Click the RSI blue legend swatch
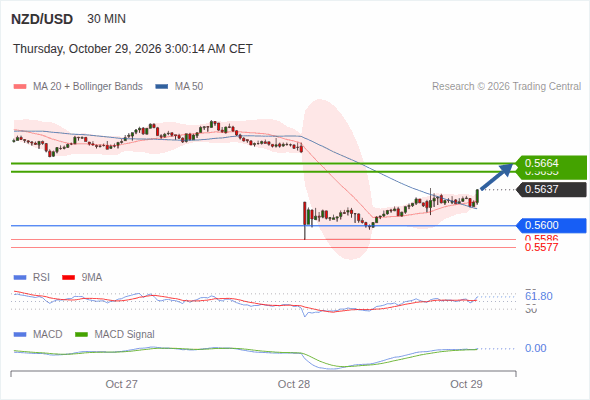590x400 pixels. (x=20, y=278)
